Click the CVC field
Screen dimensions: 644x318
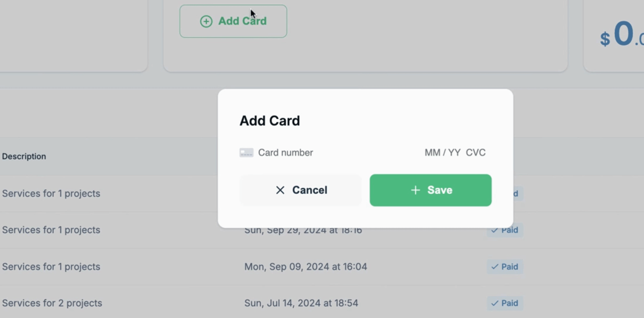(x=476, y=153)
